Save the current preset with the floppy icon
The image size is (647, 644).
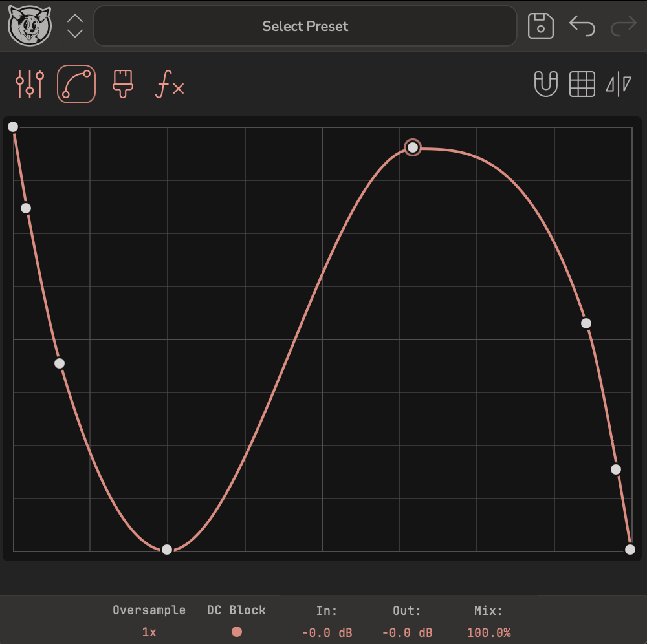[x=541, y=26]
